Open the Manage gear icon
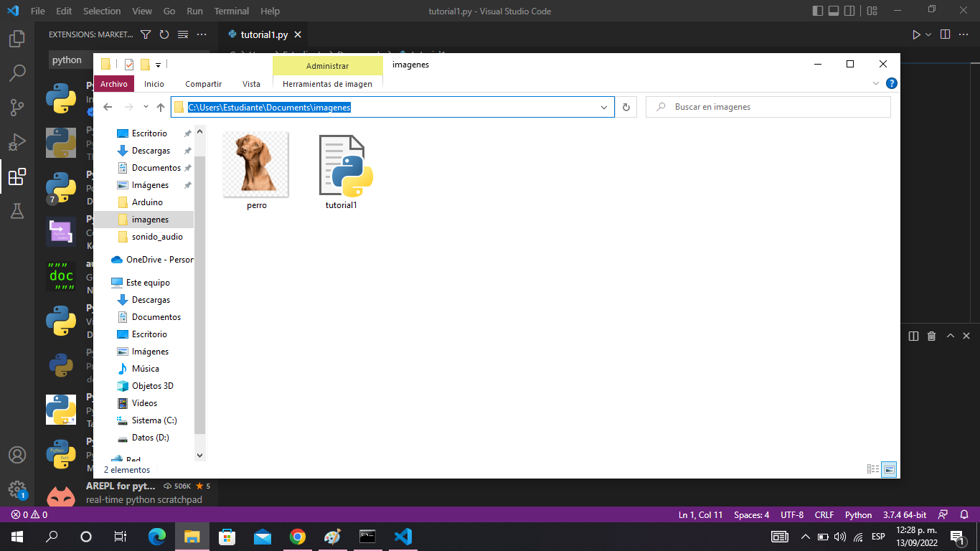Screen dimensions: 980x551 coord(17,489)
